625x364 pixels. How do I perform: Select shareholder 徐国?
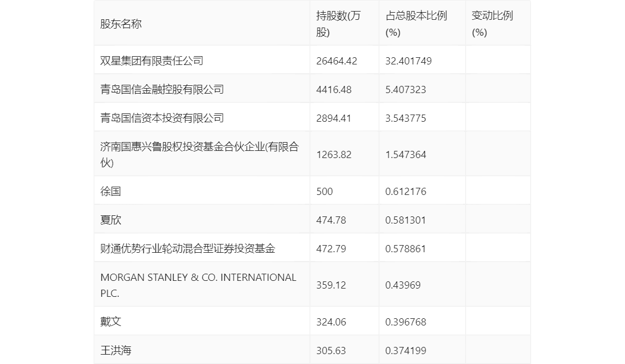(x=110, y=192)
